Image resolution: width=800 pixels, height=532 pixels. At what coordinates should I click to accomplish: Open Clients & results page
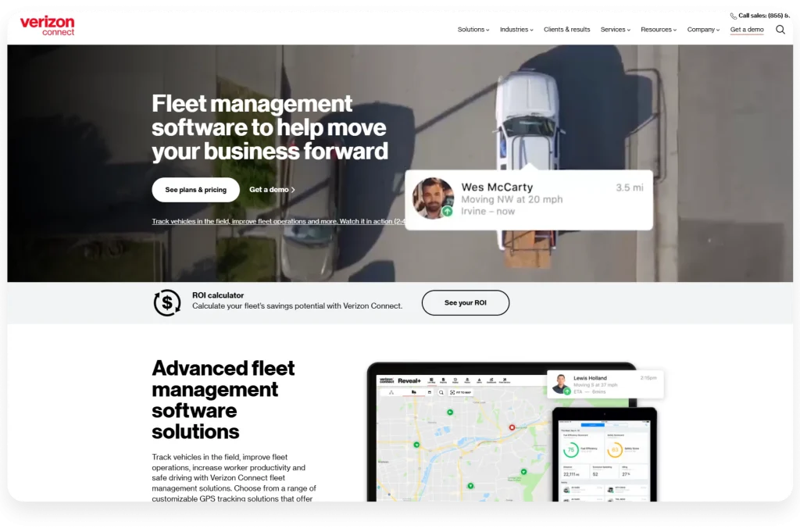click(567, 30)
